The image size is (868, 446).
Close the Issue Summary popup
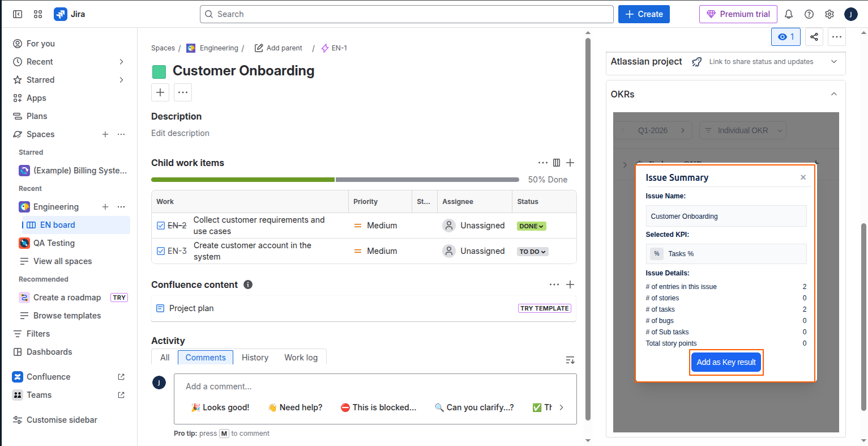803,177
